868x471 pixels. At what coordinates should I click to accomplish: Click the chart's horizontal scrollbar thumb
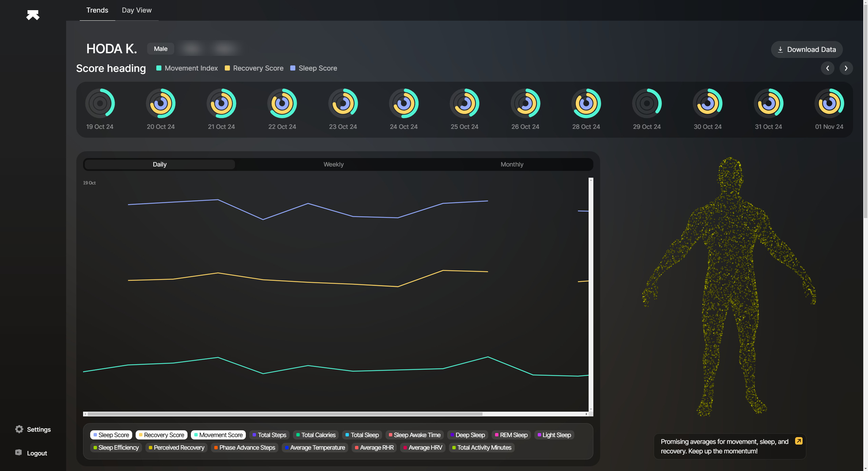coord(285,414)
